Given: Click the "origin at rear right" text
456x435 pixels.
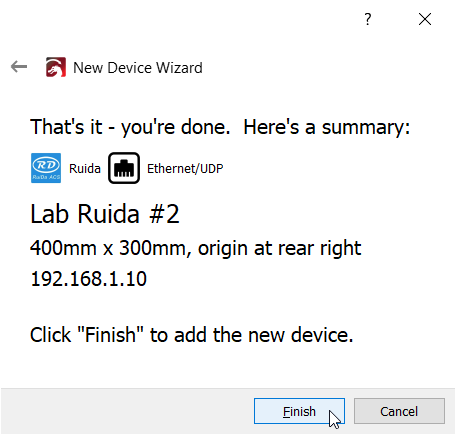Looking at the screenshot, I should click(x=280, y=248).
